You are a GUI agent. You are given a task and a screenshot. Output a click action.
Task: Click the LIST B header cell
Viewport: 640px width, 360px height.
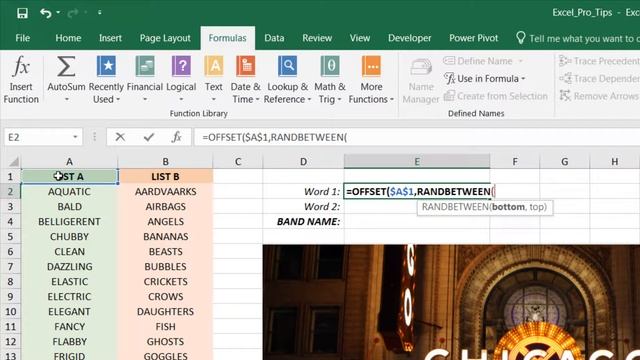pyautogui.click(x=165, y=177)
